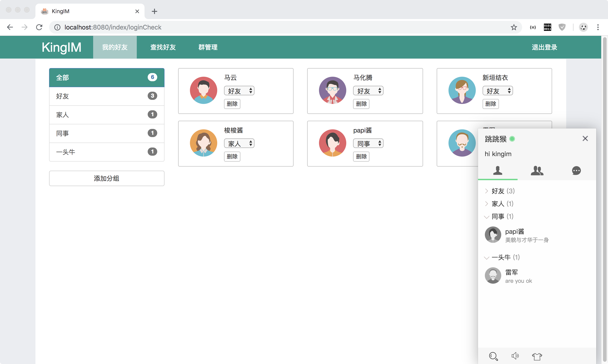The image size is (608, 364).
Task: Change papi酱's group dropdown
Action: tap(368, 143)
